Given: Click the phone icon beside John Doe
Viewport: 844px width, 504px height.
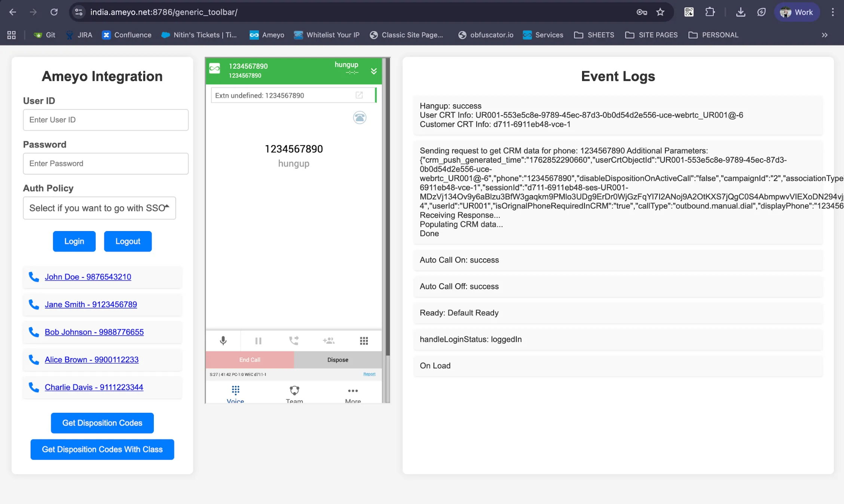Looking at the screenshot, I should coord(34,277).
